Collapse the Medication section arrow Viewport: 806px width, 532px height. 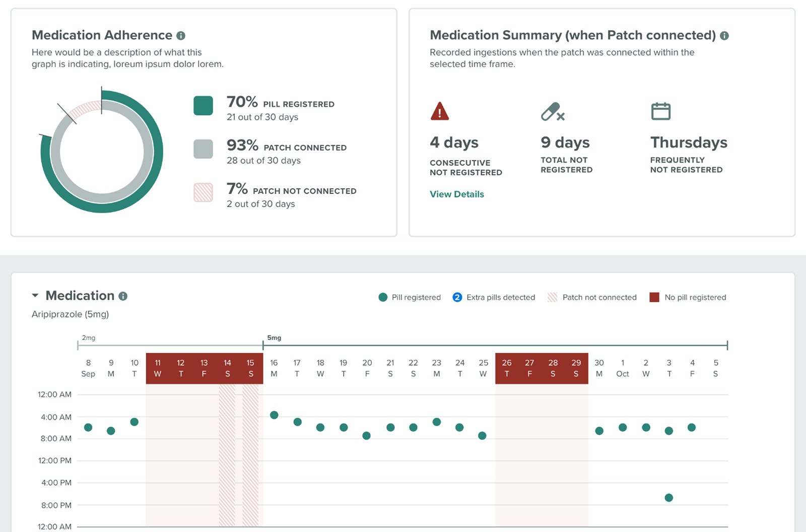click(35, 296)
